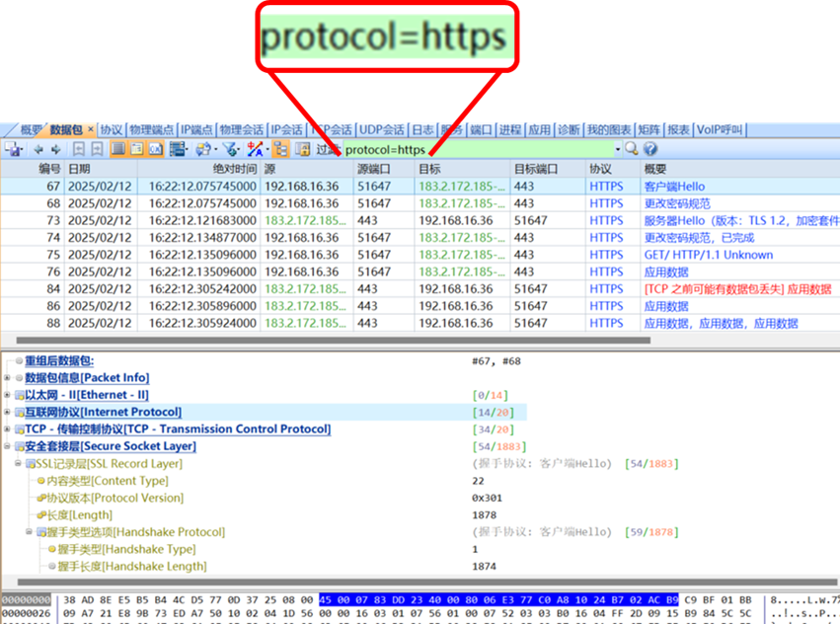The height and width of the screenshot is (624, 840).
Task: Select the 协议版本[Protocol Version] field
Action: pos(115,498)
